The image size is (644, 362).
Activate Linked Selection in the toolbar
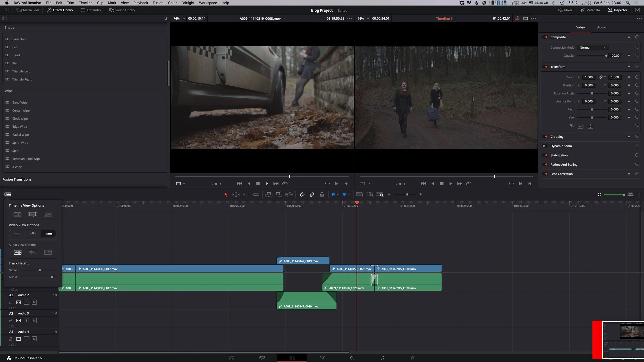point(312,194)
